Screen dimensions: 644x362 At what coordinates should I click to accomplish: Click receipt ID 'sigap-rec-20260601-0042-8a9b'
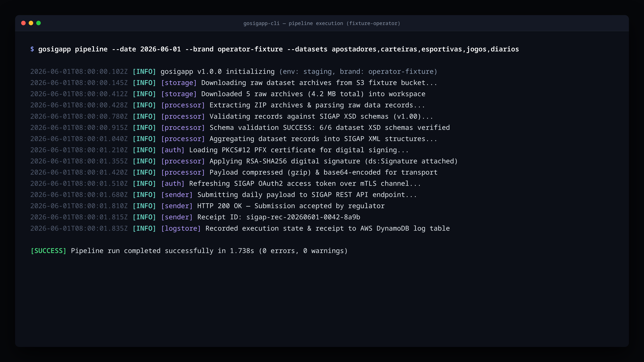click(x=303, y=217)
